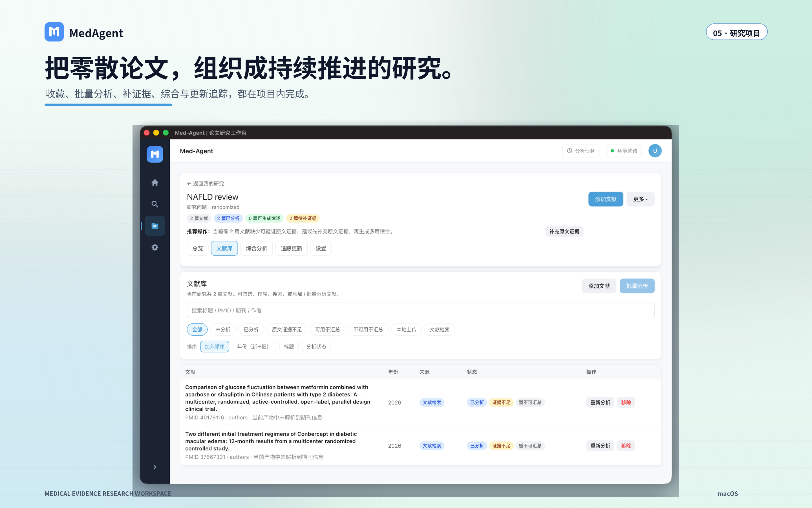812x508 pixels.
Task: Click 补充原文证据 button
Action: [x=564, y=231]
